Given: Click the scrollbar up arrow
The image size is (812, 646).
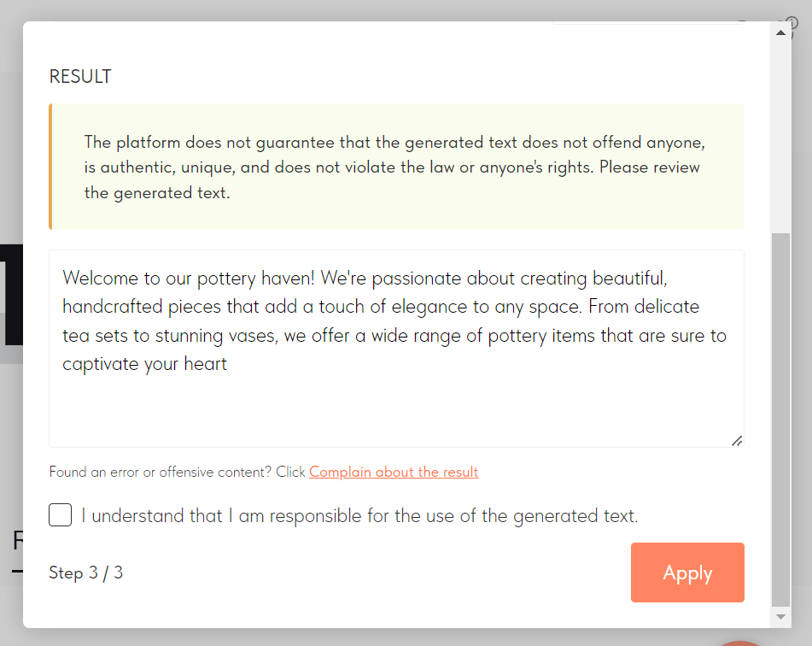Looking at the screenshot, I should click(780, 32).
